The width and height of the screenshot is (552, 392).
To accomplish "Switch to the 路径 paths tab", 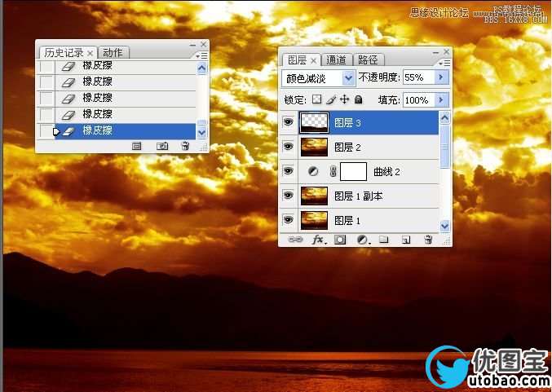I will (368, 60).
